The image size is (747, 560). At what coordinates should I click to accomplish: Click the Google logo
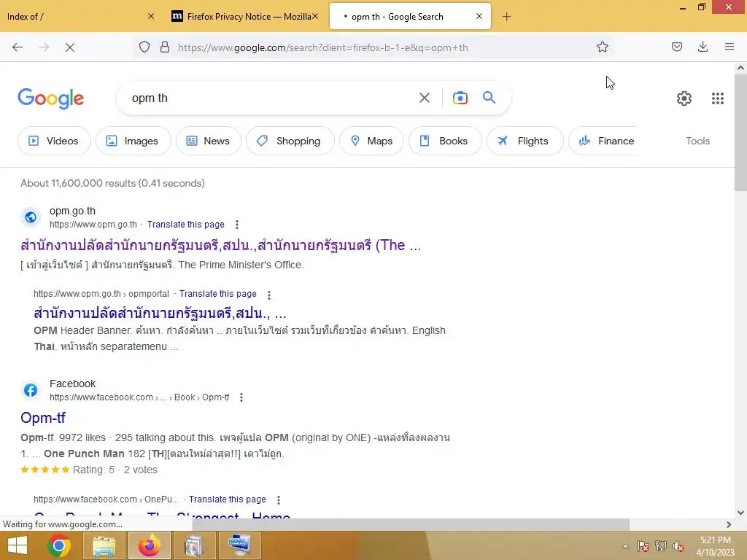pos(50,98)
